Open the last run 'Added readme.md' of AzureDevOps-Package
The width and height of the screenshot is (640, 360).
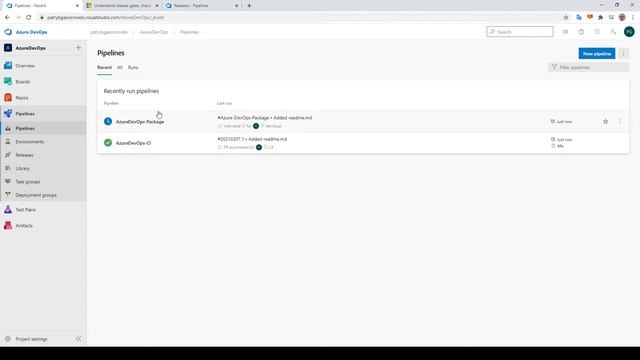264,118
